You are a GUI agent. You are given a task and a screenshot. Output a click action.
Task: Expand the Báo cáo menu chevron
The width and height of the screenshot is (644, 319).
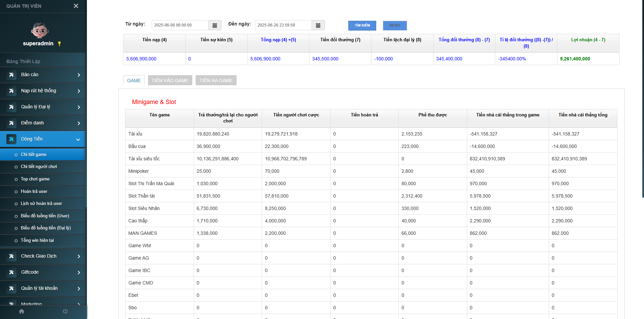tap(79, 75)
